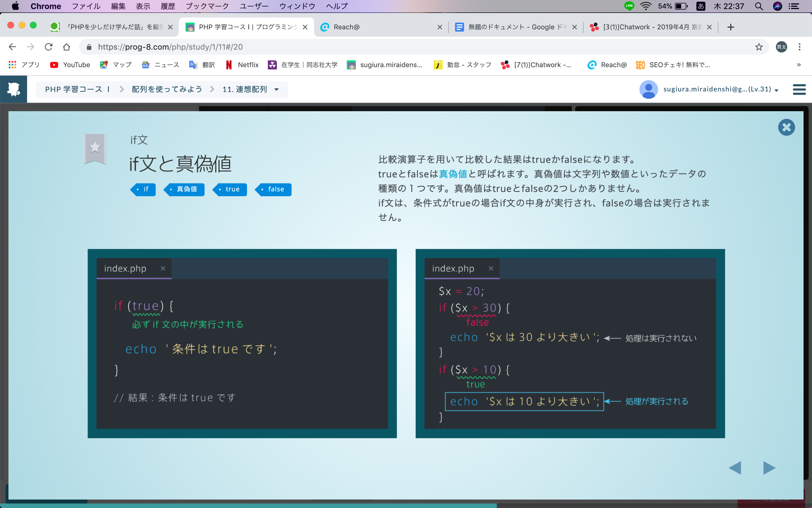812x508 pixels.
Task: Open Spotlight search in menu bar
Action: (x=759, y=6)
